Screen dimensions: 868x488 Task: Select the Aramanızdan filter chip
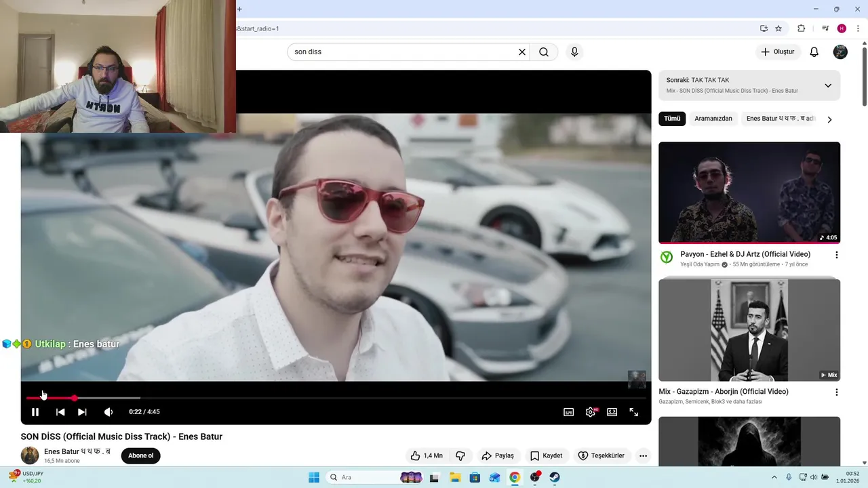[713, 119]
